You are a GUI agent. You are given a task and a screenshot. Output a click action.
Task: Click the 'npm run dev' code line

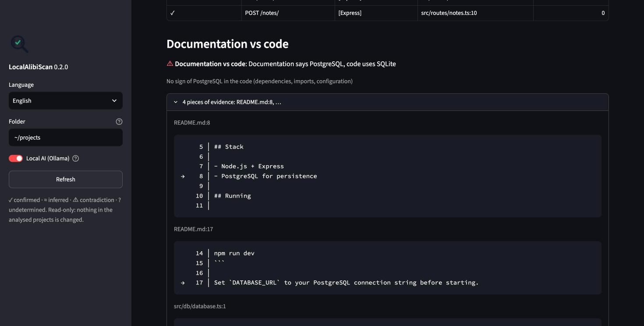click(x=234, y=253)
